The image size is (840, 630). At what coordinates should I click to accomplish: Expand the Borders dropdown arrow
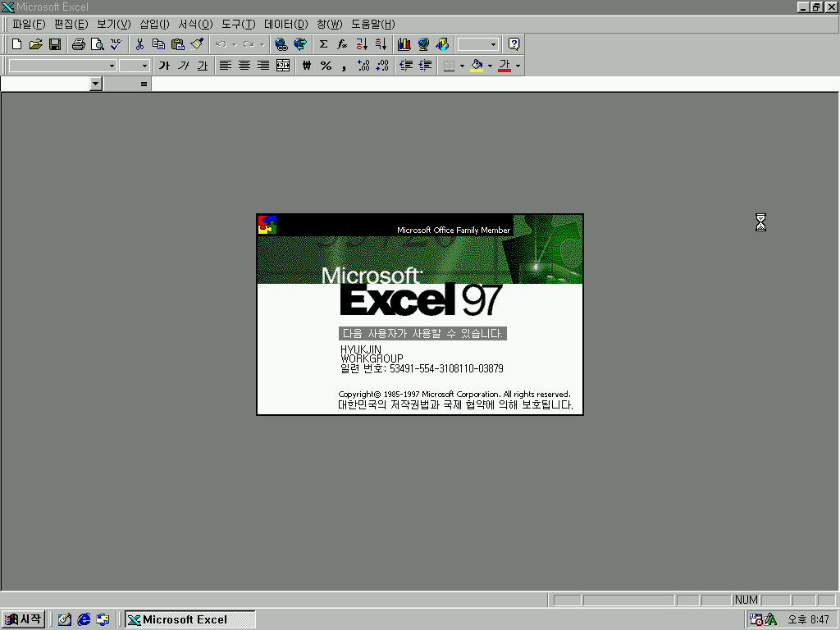point(463,66)
